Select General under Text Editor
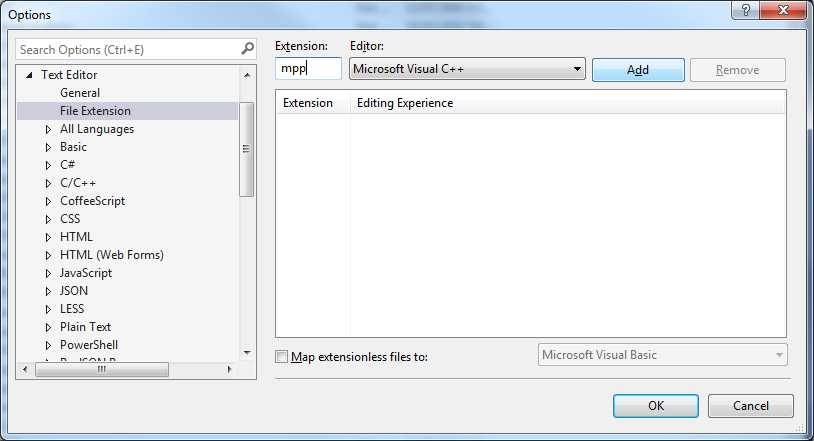814x441 pixels. coord(80,93)
